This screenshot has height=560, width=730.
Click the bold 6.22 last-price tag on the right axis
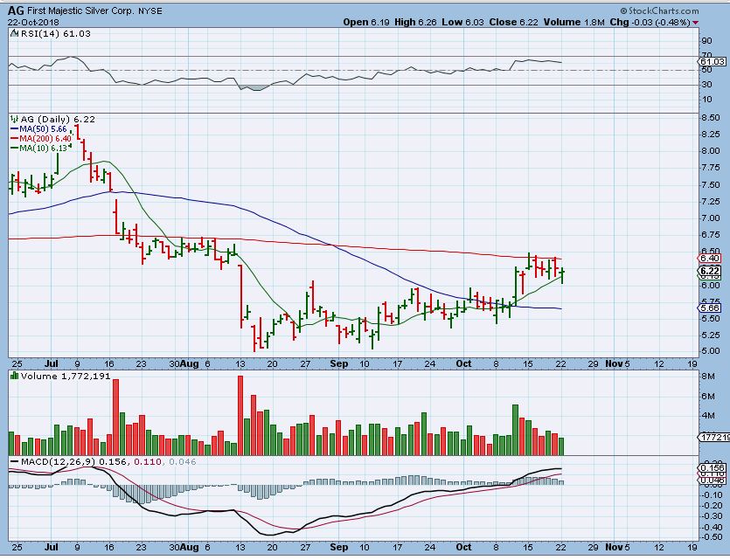point(711,271)
